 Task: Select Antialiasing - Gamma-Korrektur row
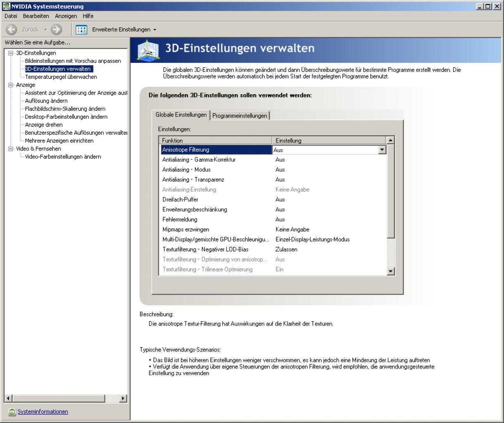(x=273, y=159)
